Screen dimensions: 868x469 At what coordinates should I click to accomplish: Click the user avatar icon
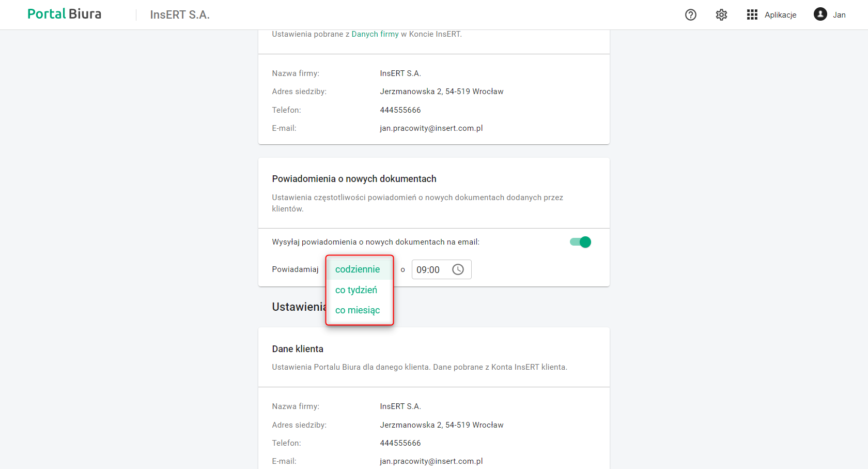click(820, 14)
